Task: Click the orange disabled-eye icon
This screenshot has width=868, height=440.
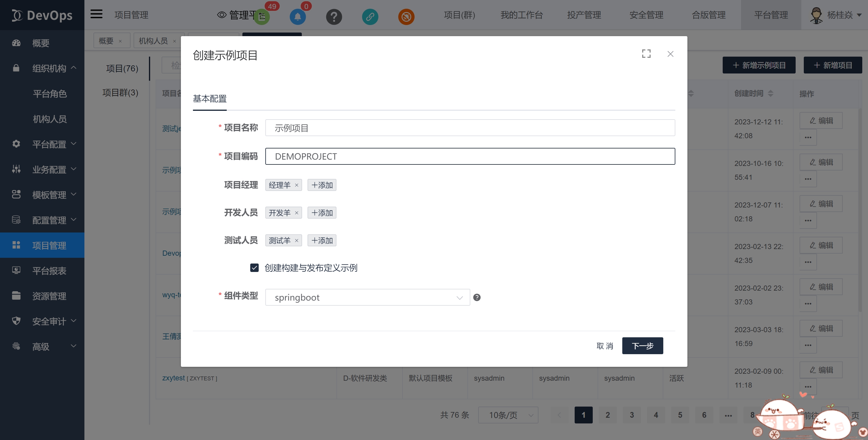Action: click(x=406, y=17)
